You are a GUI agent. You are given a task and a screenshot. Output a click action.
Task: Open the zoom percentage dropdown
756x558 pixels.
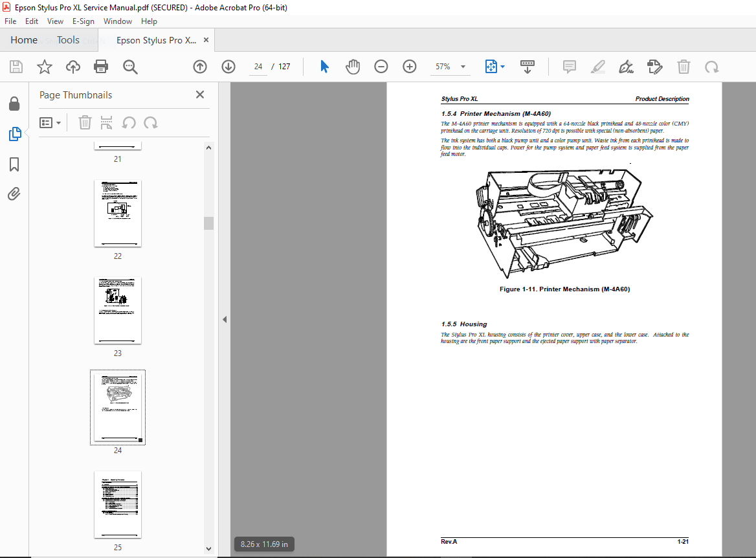click(x=462, y=66)
